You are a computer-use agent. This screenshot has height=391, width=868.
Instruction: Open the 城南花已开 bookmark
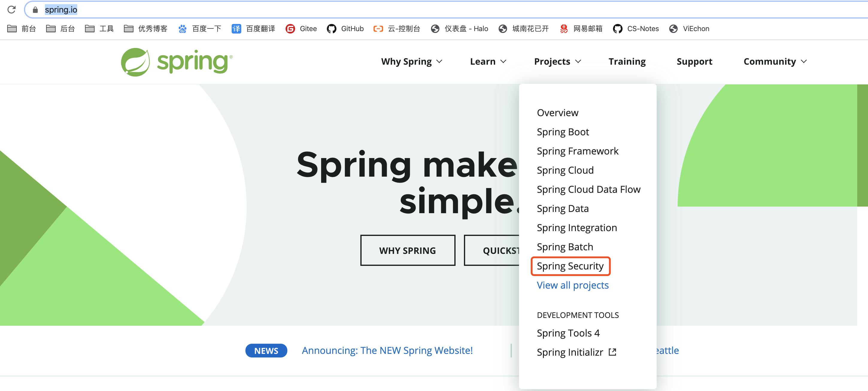coord(524,29)
